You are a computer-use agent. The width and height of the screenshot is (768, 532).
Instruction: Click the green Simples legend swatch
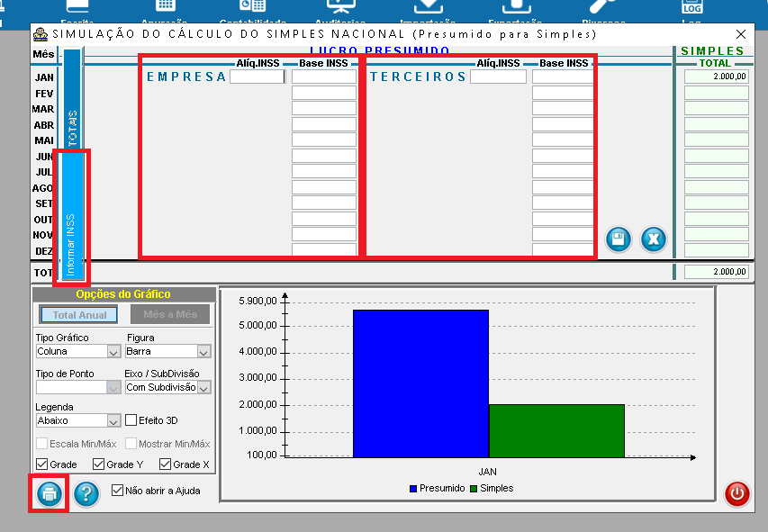click(474, 489)
